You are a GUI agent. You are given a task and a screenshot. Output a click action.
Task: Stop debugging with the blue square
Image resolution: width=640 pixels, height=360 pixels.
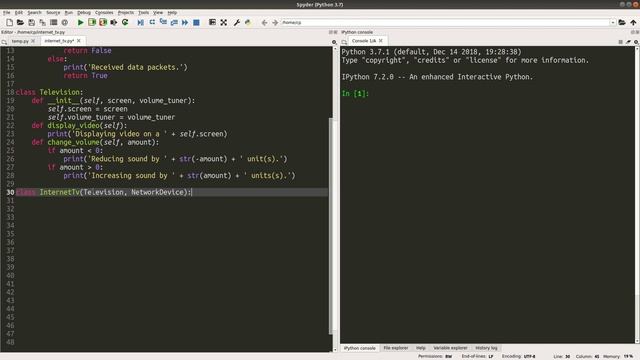click(196, 22)
